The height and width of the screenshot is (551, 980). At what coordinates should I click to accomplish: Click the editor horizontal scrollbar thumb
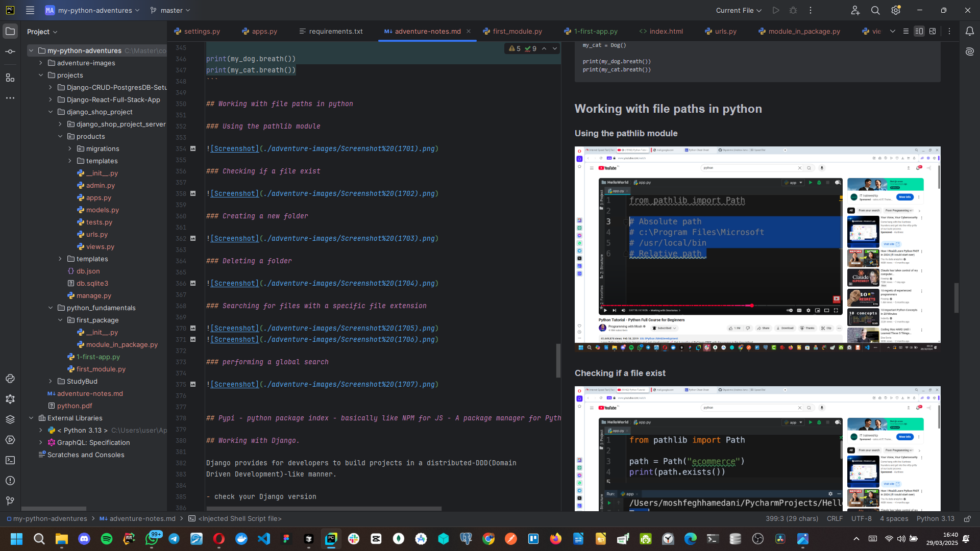pos(324,509)
